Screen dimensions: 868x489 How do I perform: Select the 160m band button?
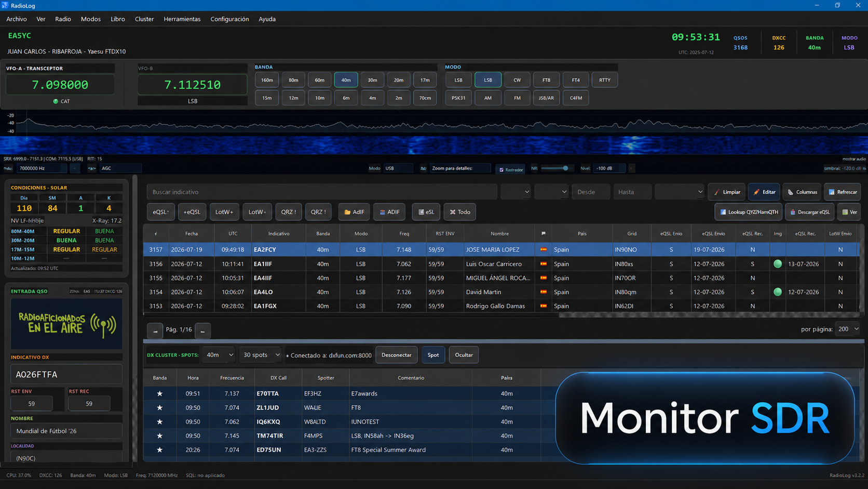tap(267, 80)
